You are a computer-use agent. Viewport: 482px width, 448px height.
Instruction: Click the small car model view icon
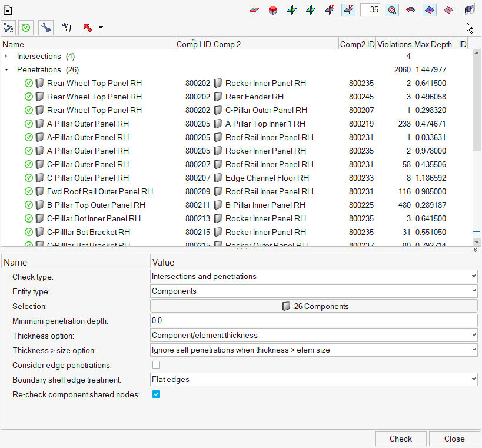point(411,10)
